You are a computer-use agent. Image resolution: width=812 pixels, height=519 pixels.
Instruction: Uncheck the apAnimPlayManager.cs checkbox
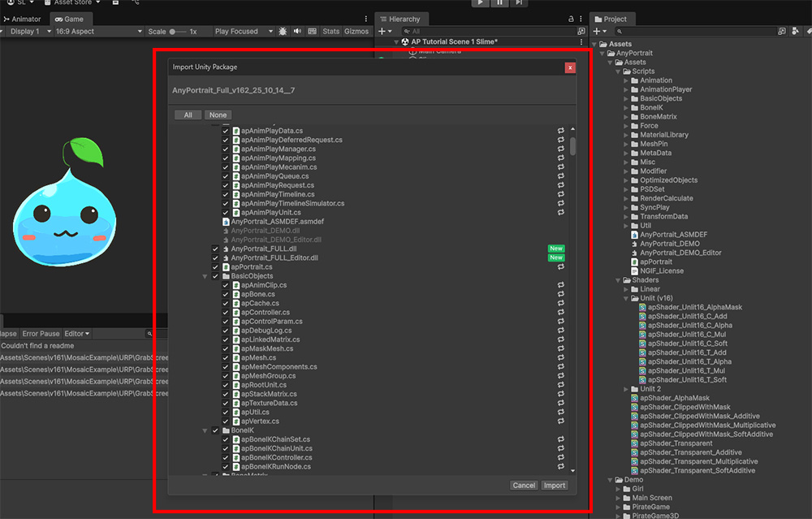(226, 149)
